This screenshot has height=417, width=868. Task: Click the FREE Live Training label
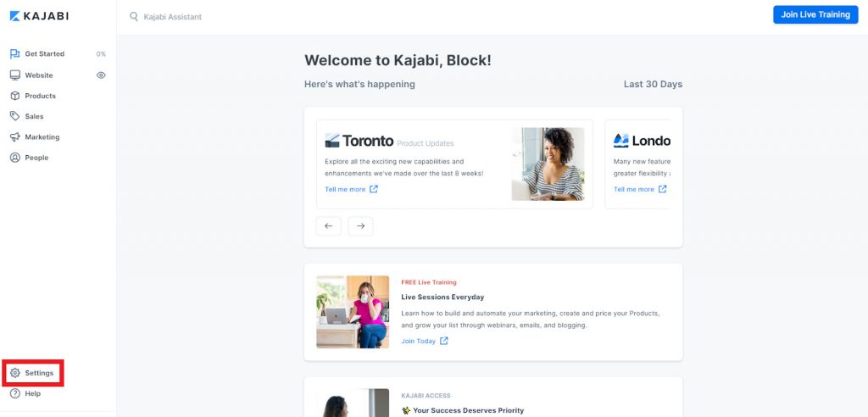[x=428, y=282]
